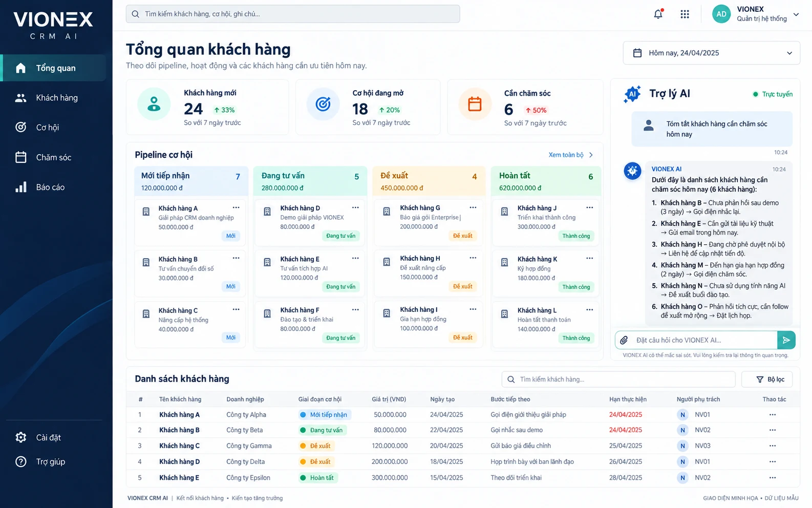
Task: Open the Khách hàng D link in table
Action: [179, 462]
